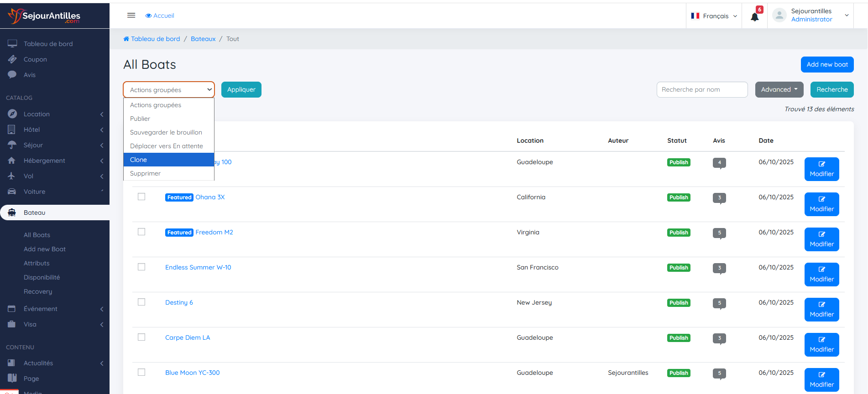Click the notification bell icon

click(x=754, y=17)
